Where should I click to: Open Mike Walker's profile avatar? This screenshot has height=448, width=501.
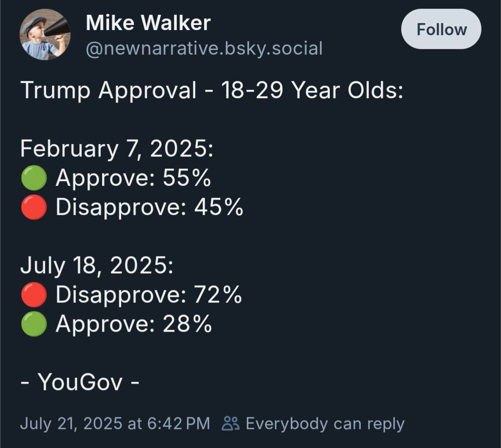45,34
